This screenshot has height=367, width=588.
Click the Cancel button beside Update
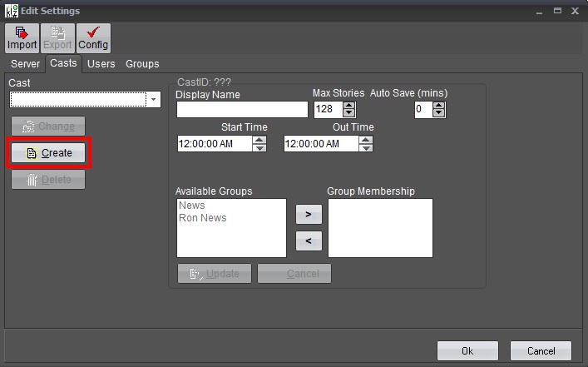(x=294, y=274)
